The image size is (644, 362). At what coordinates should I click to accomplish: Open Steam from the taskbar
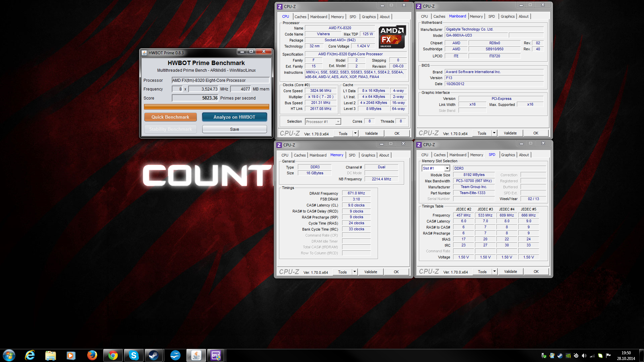point(153,355)
